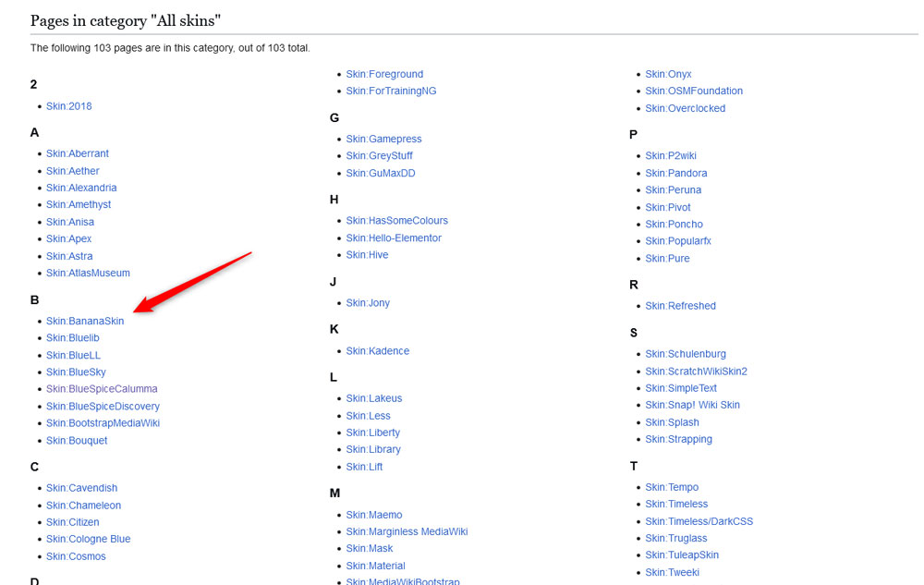Open the Skin:Liberty page
The height and width of the screenshot is (585, 924).
(373, 432)
